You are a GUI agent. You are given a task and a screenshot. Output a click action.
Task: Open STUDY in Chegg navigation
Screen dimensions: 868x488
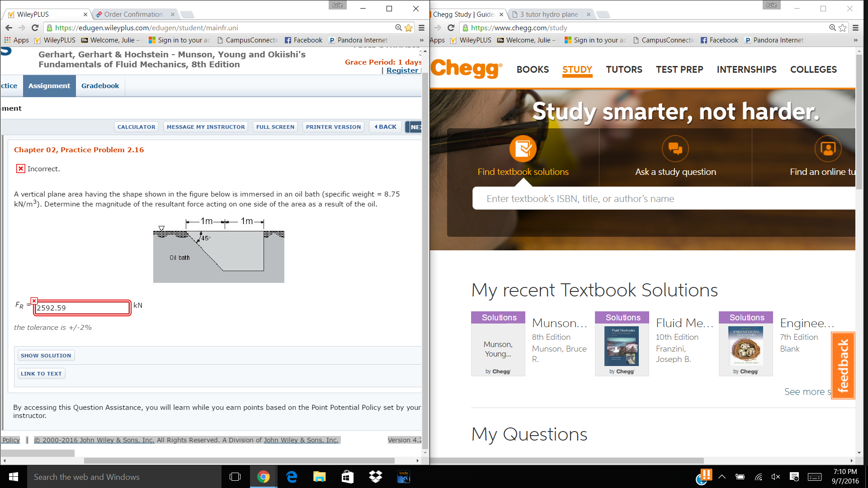click(x=577, y=70)
